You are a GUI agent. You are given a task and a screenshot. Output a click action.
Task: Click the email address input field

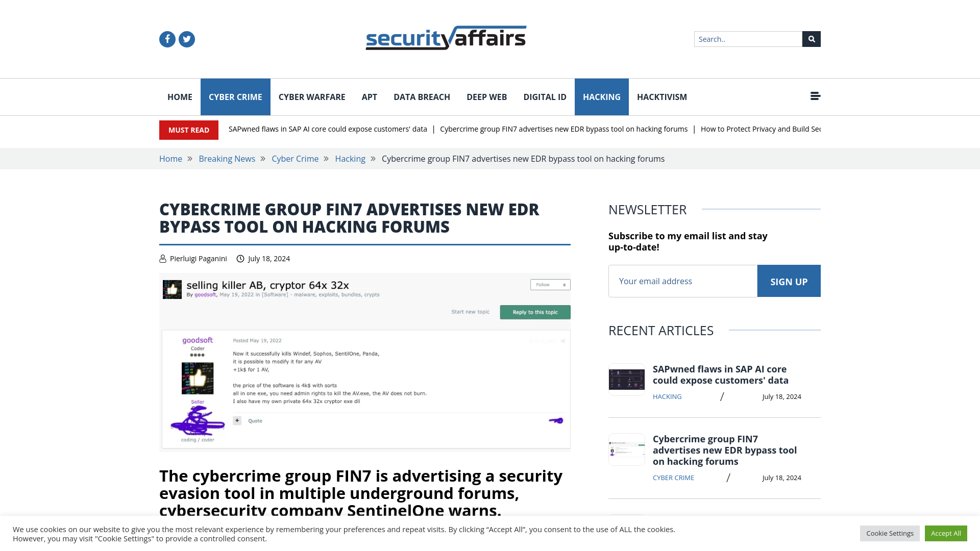point(682,281)
